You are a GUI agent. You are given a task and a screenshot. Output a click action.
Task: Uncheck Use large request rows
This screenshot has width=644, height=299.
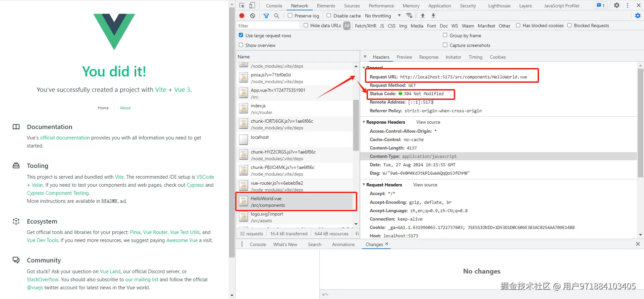(x=241, y=35)
